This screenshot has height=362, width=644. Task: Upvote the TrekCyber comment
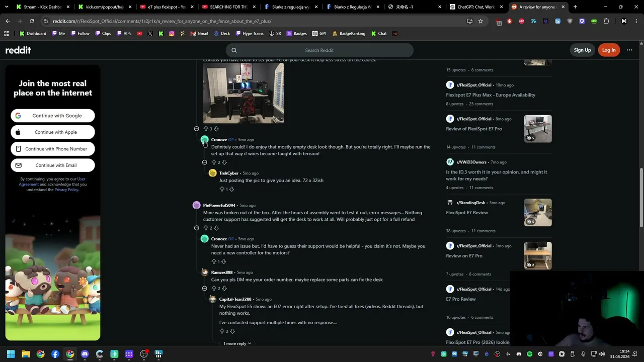click(222, 189)
